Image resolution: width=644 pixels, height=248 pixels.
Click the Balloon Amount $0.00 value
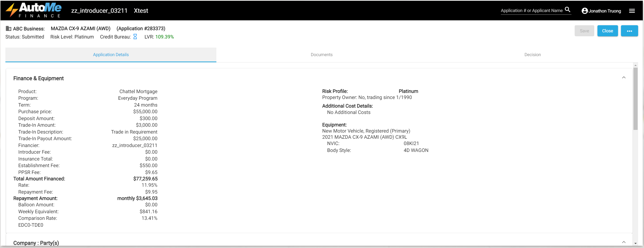pos(151,204)
